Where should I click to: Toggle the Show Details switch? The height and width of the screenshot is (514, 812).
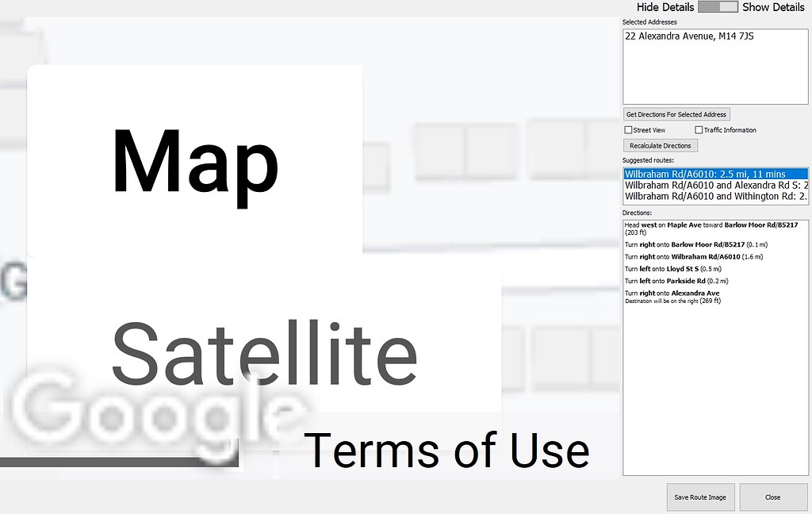tap(718, 7)
